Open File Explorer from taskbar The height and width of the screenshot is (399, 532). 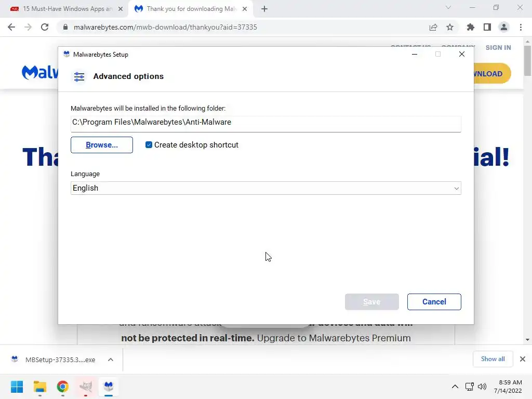[x=39, y=387]
